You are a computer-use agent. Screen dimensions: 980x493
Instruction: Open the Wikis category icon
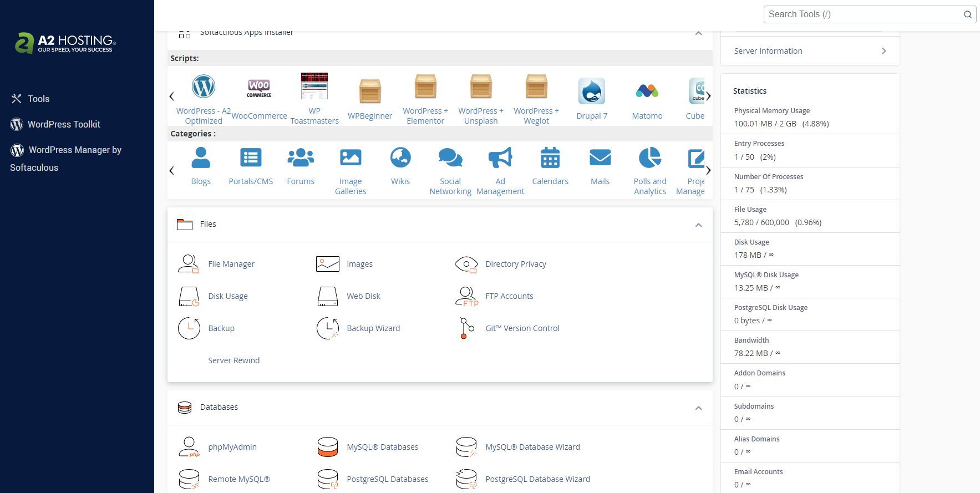[400, 157]
